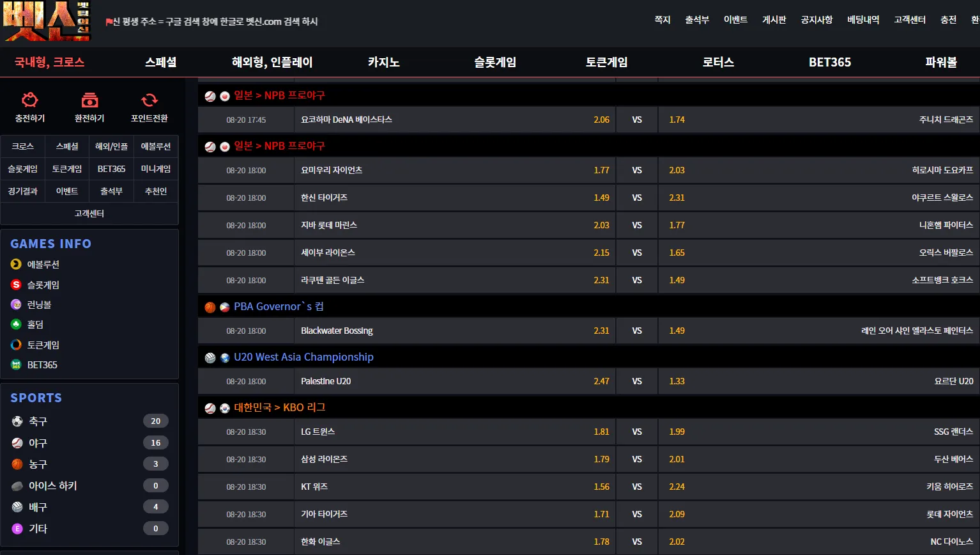Screen dimensions: 980x555
Task: Select 한신 타이거즈 odds 1.49
Action: click(456, 198)
